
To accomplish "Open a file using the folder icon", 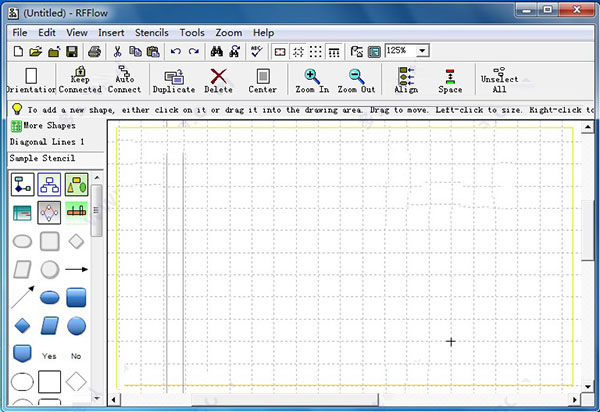I will [x=36, y=51].
